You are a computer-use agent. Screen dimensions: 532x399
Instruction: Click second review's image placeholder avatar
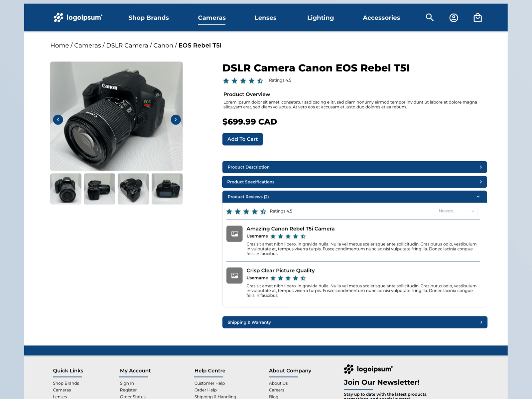click(x=234, y=276)
